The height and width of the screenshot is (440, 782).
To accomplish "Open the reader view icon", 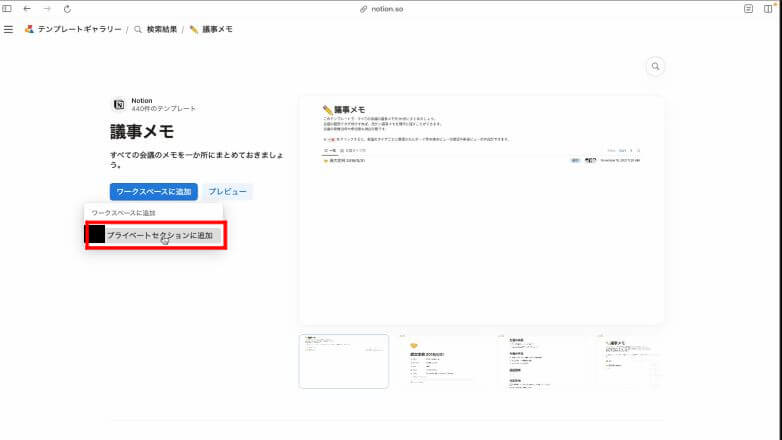I will tap(748, 8).
